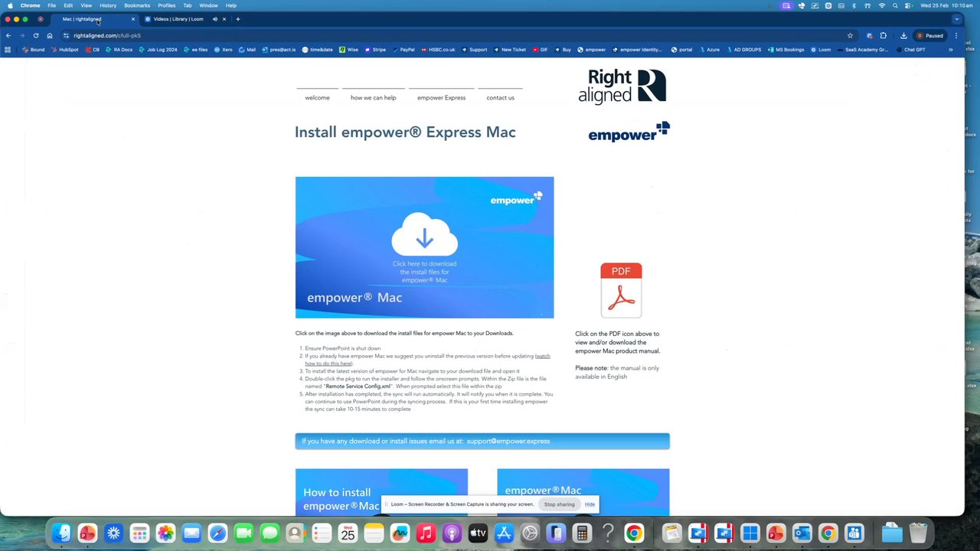
Task: Open Chrome three-dot menu
Action: tap(955, 35)
